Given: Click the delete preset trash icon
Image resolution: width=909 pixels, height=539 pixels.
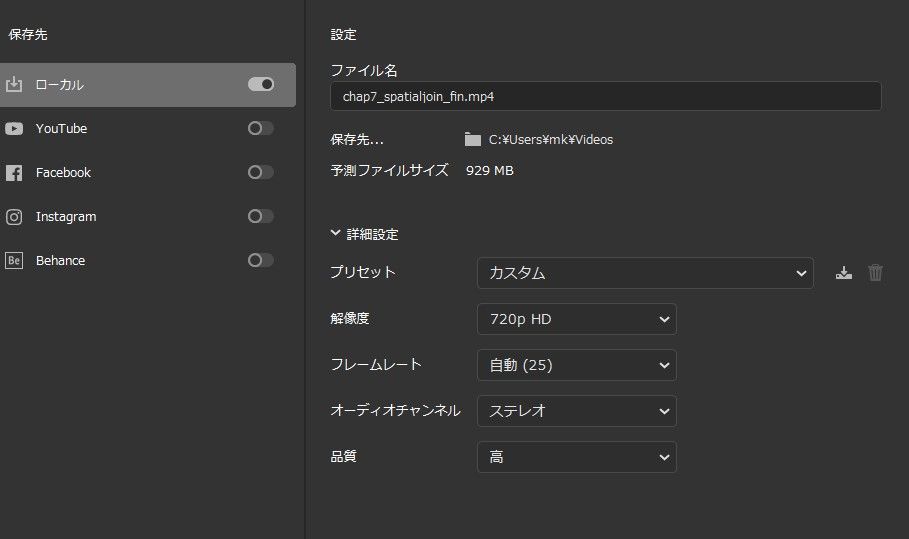Looking at the screenshot, I should (x=876, y=273).
